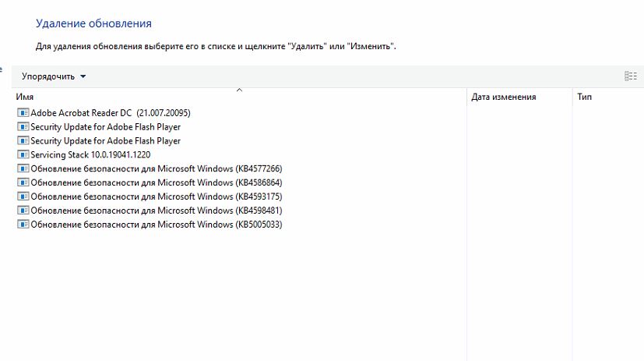Image resolution: width=644 pixels, height=361 pixels.
Task: Click the icon beside update KB5005033
Action: point(23,225)
